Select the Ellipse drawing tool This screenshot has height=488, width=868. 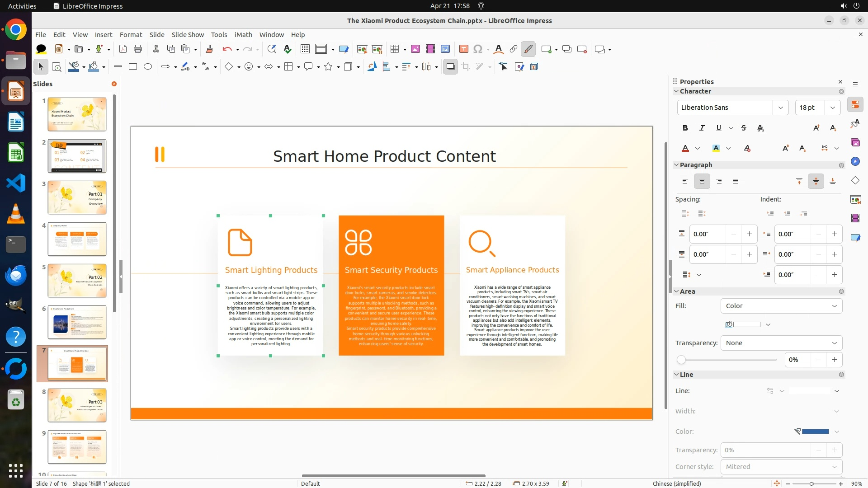click(148, 66)
